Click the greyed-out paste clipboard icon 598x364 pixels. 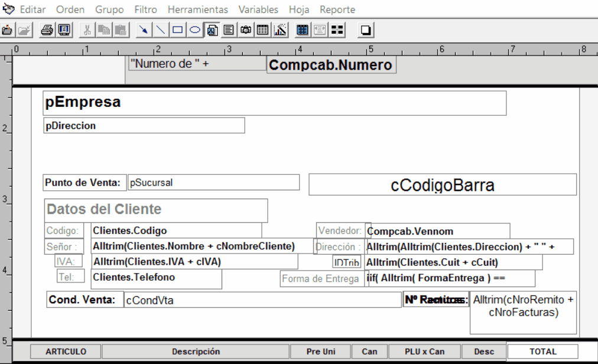(121, 30)
